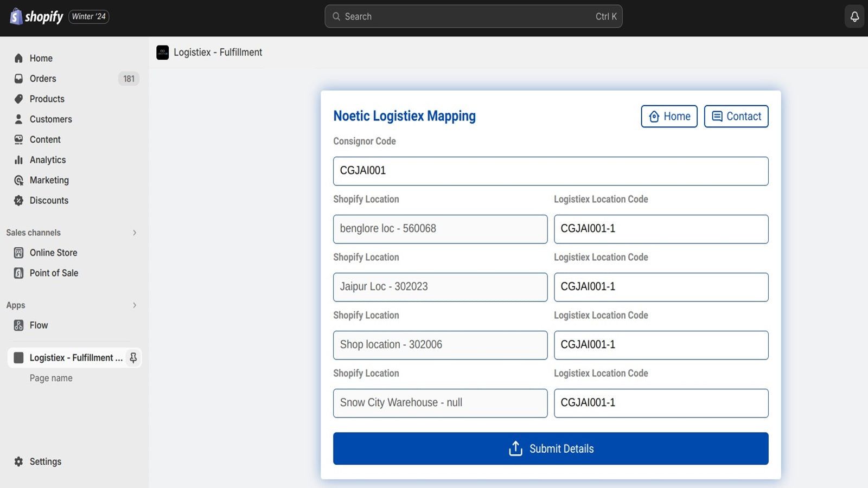The width and height of the screenshot is (868, 488).
Task: Expand the Apps section chevron
Action: pos(135,305)
